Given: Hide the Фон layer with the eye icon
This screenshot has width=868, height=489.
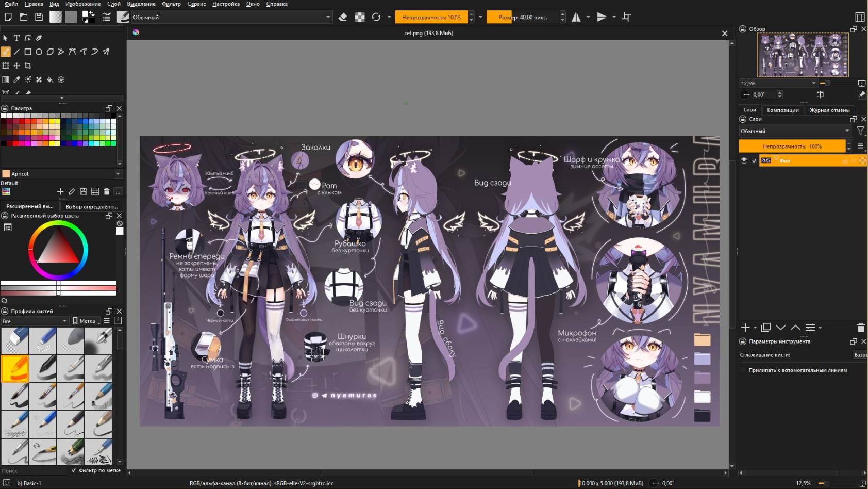Looking at the screenshot, I should 744,160.
